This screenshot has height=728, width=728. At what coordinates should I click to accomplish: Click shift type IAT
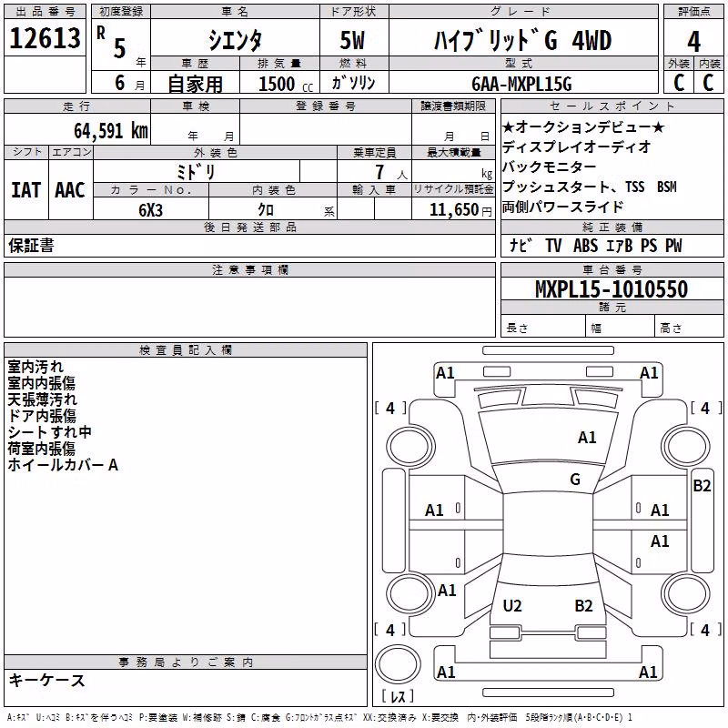tap(26, 190)
